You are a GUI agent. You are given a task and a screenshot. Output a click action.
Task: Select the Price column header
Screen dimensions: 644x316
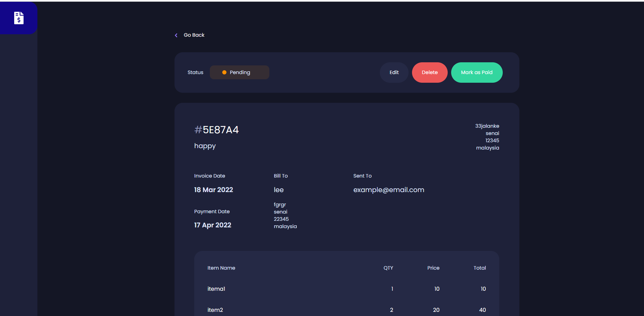433,268
